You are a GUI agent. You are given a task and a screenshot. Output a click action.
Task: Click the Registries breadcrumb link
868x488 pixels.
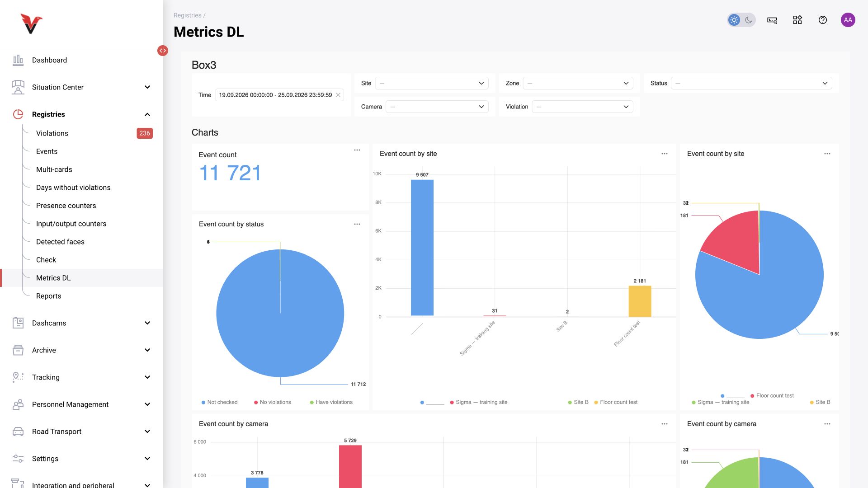pyautogui.click(x=187, y=15)
